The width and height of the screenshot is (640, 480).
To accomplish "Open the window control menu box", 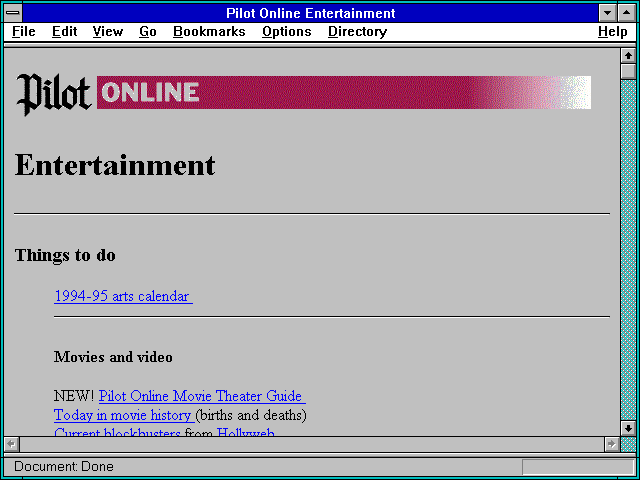I will tap(13, 13).
